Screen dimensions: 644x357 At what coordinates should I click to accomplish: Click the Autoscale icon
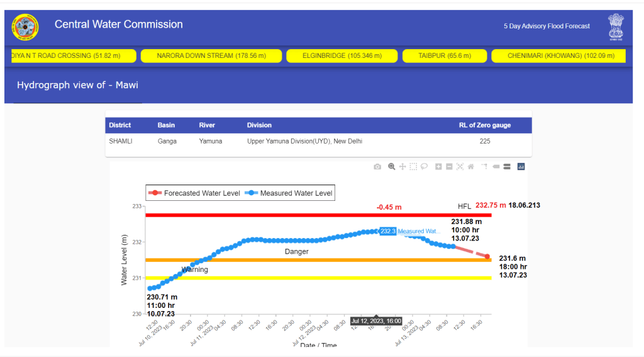(x=460, y=167)
